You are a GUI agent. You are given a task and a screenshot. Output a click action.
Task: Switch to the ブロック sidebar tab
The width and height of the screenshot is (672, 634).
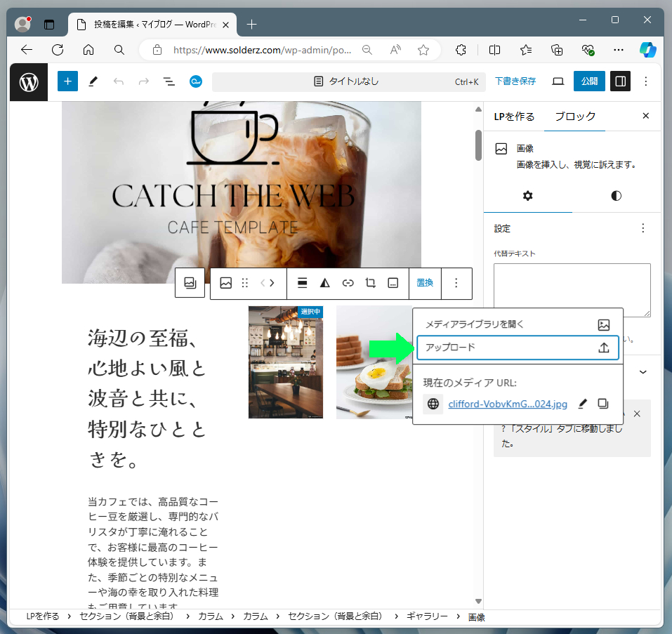coord(575,117)
